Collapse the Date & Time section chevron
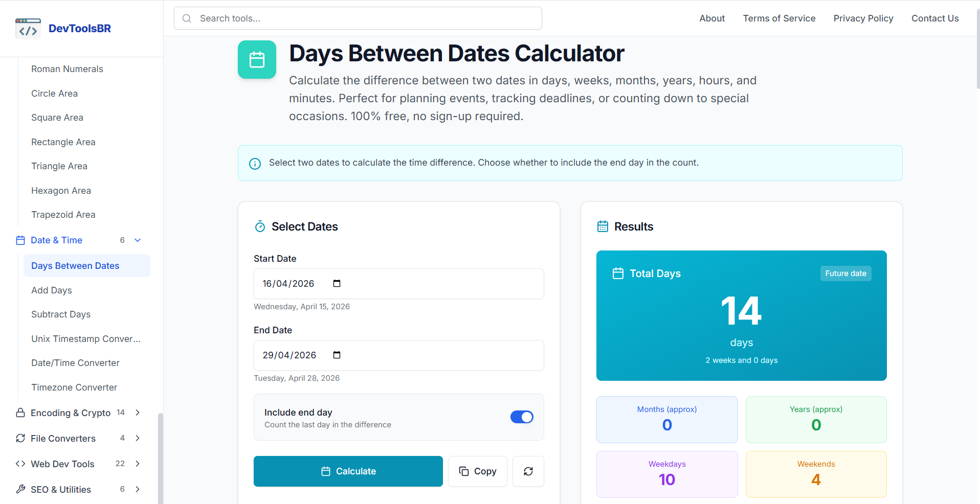The width and height of the screenshot is (980, 504). (x=137, y=240)
